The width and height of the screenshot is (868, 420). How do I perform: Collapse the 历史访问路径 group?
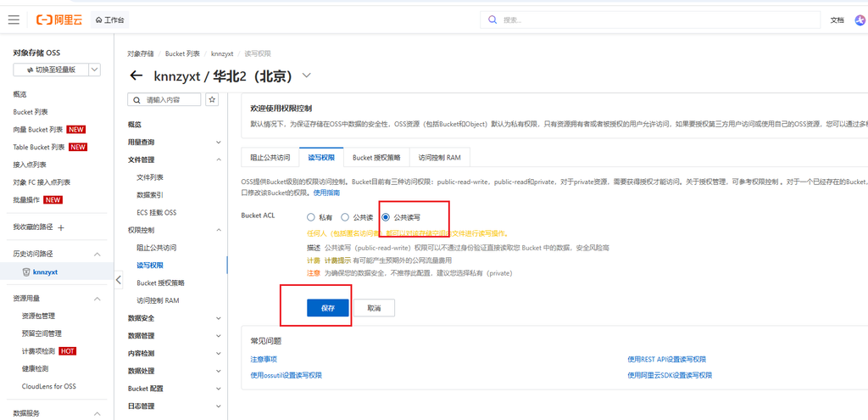click(x=97, y=254)
